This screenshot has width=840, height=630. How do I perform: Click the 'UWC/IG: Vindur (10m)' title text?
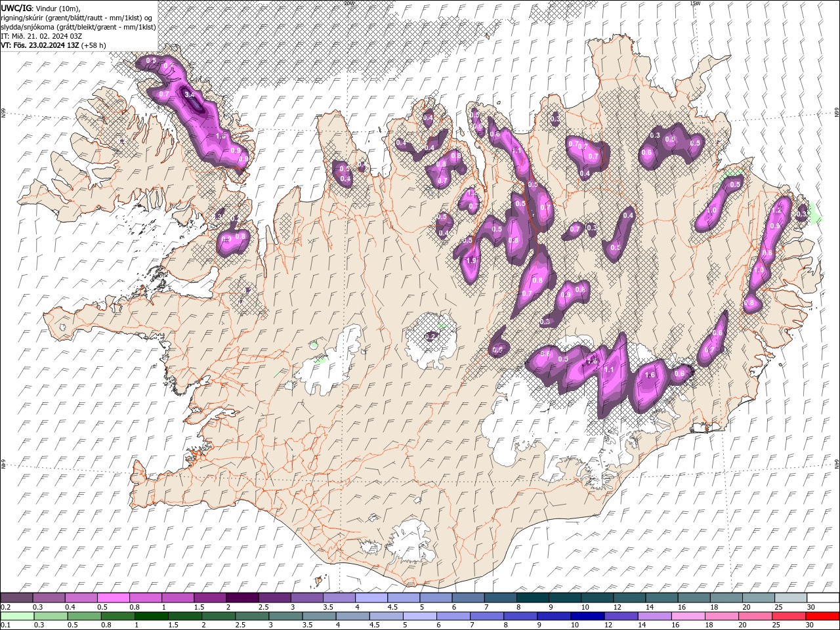point(41,8)
